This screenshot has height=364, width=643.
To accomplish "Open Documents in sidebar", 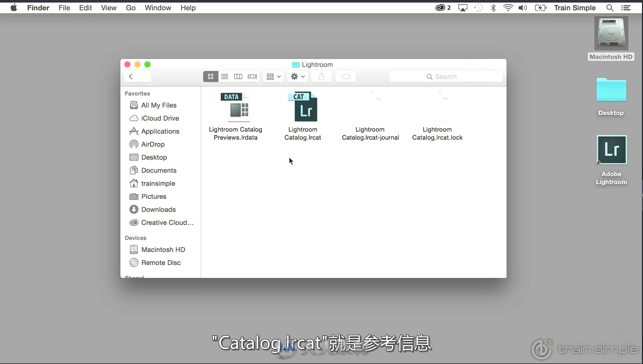I will [158, 170].
